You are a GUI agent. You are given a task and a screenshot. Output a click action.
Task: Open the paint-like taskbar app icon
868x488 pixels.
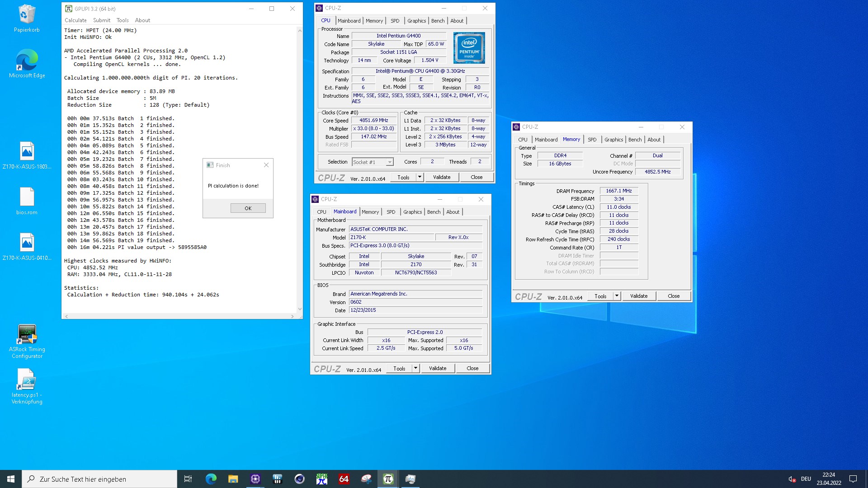[366, 479]
